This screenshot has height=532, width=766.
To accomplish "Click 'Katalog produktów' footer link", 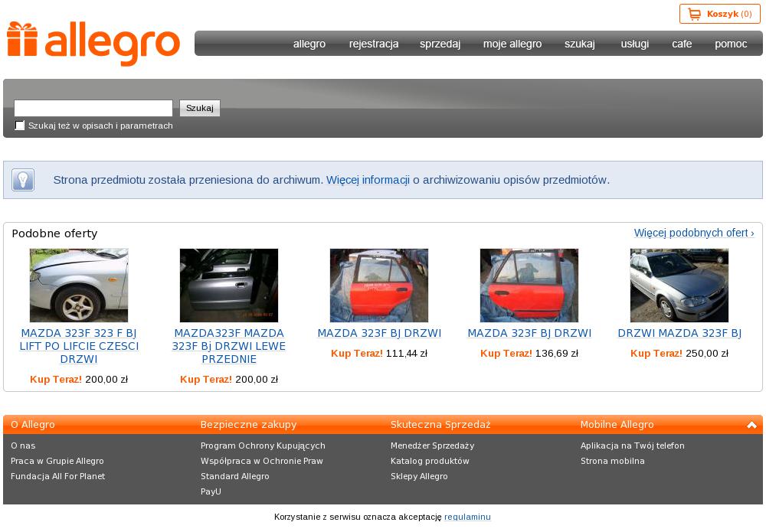I will (430, 461).
